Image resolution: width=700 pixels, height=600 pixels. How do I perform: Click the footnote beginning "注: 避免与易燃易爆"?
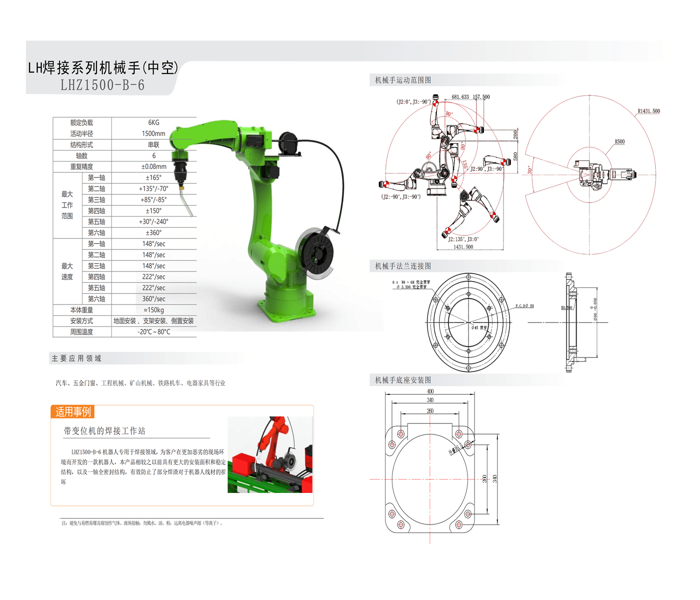point(142,523)
